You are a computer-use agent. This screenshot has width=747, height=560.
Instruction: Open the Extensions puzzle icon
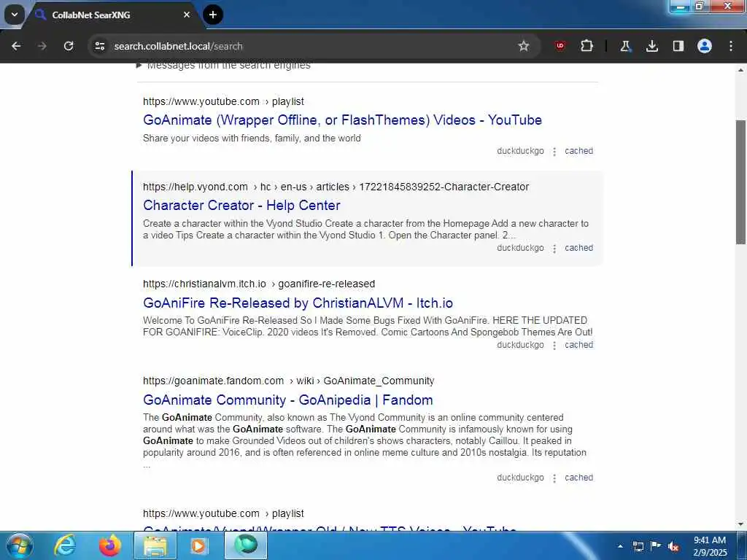[587, 46]
